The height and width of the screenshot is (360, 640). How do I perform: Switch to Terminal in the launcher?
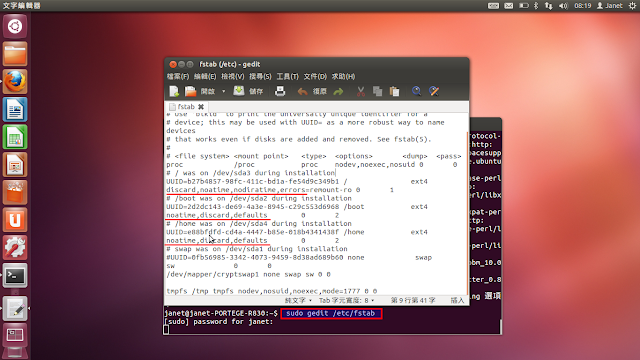[x=15, y=276]
